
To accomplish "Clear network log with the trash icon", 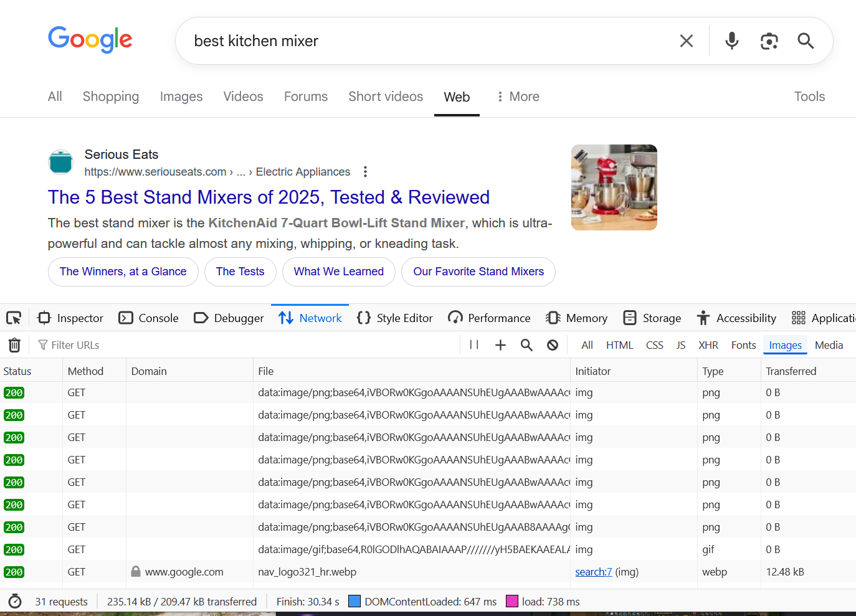I will point(14,345).
